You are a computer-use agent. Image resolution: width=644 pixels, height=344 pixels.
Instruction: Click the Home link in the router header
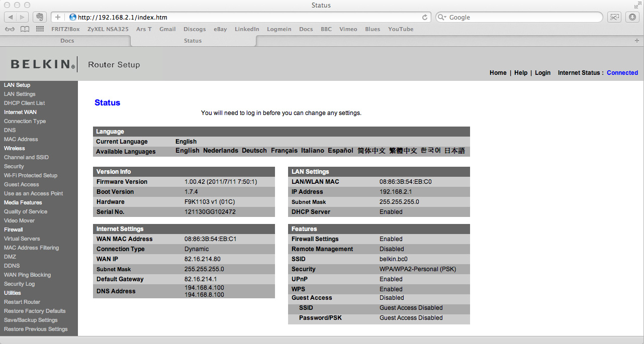click(x=498, y=73)
